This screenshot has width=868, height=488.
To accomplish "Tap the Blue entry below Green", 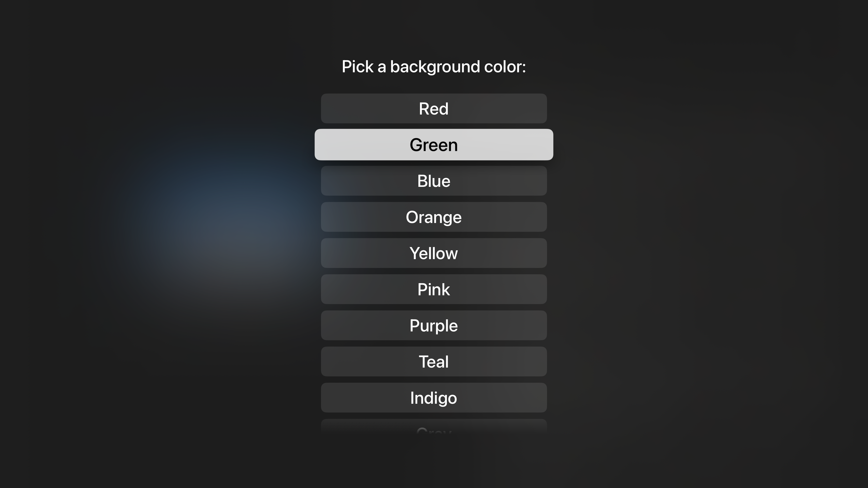I will click(x=434, y=181).
